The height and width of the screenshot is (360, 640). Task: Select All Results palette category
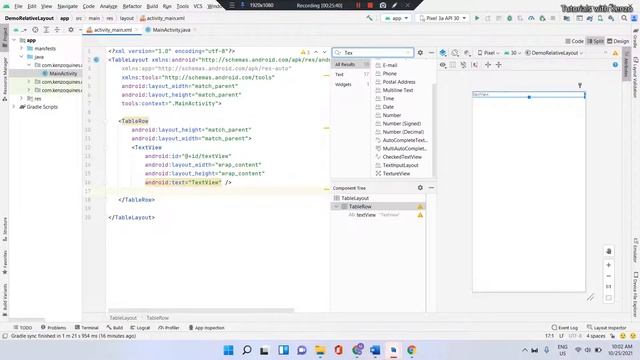(x=351, y=64)
